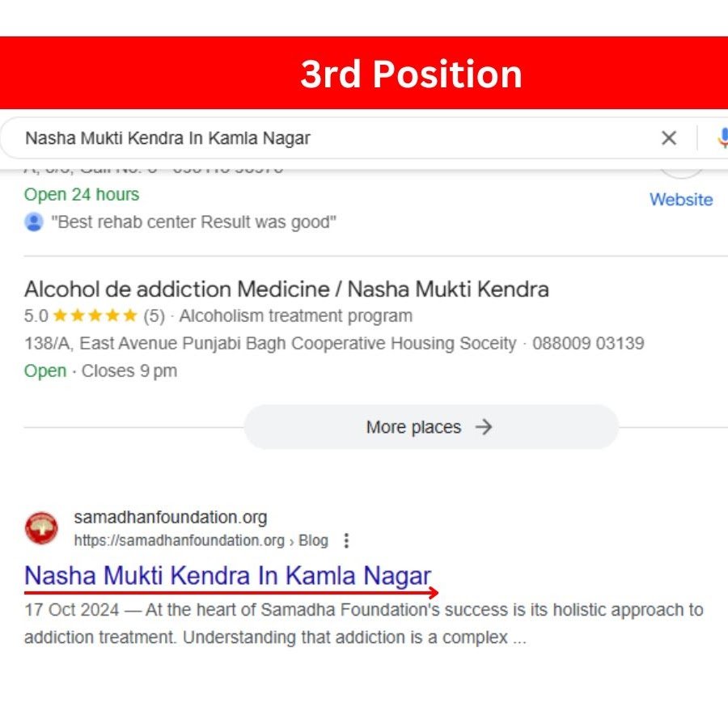The height and width of the screenshot is (728, 728).
Task: Open the Nasha Mukti Kendra In Kamla Nagar result
Action: point(227,576)
